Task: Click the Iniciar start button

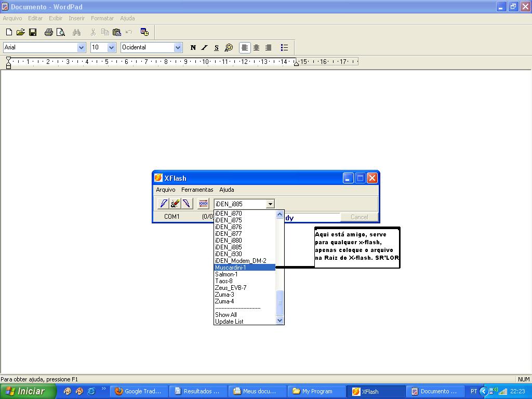Action: click(x=28, y=391)
